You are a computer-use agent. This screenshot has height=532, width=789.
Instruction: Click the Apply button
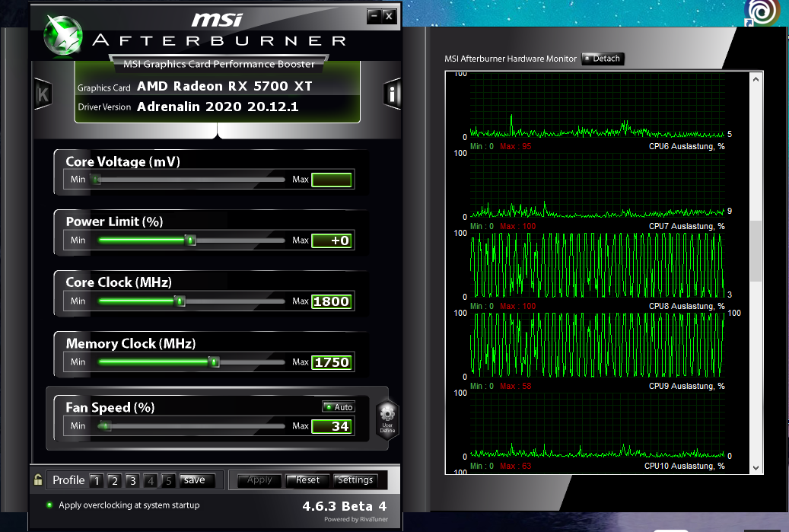tap(259, 480)
